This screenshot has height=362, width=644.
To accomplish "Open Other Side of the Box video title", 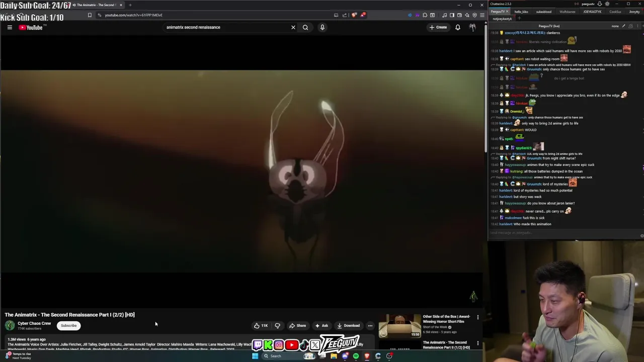I will point(446,319).
